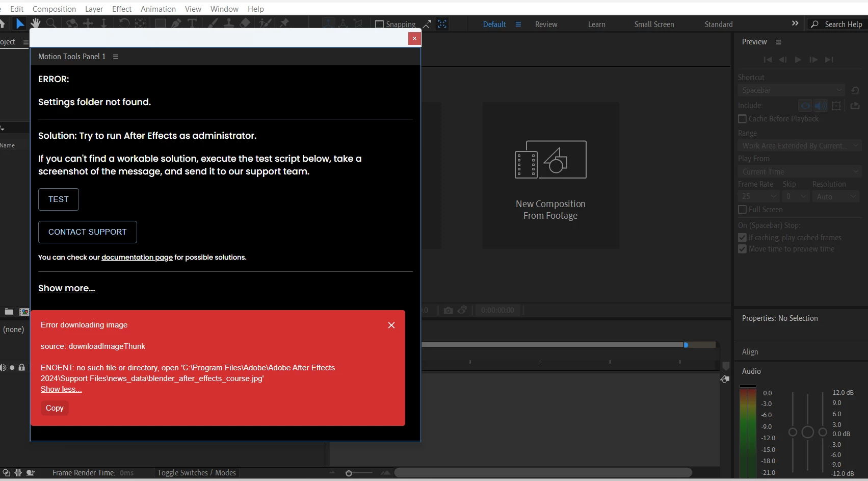
Task: Click the center audio level slider knob
Action: (x=808, y=433)
